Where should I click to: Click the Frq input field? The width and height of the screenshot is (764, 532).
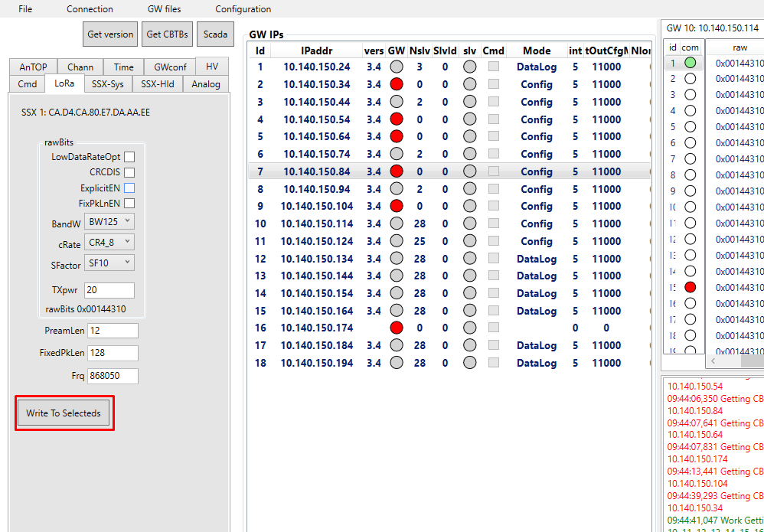click(113, 376)
